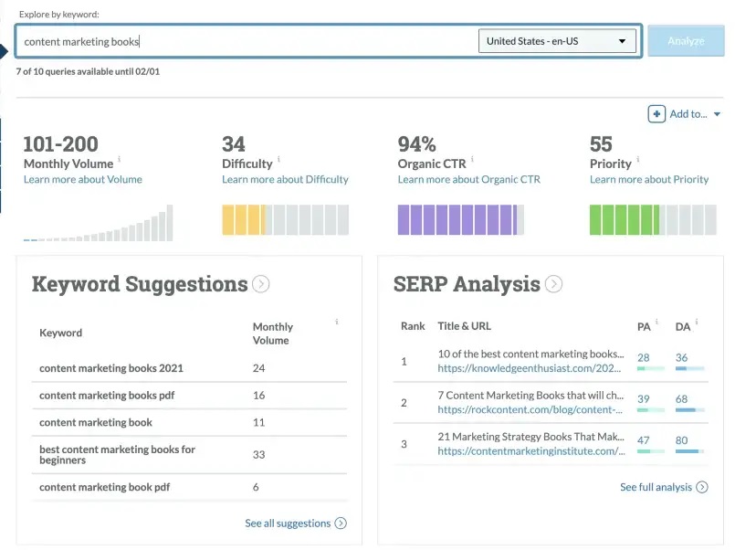The image size is (756, 550).
Task: Click the info icon next to Difficulty
Action: (278, 158)
